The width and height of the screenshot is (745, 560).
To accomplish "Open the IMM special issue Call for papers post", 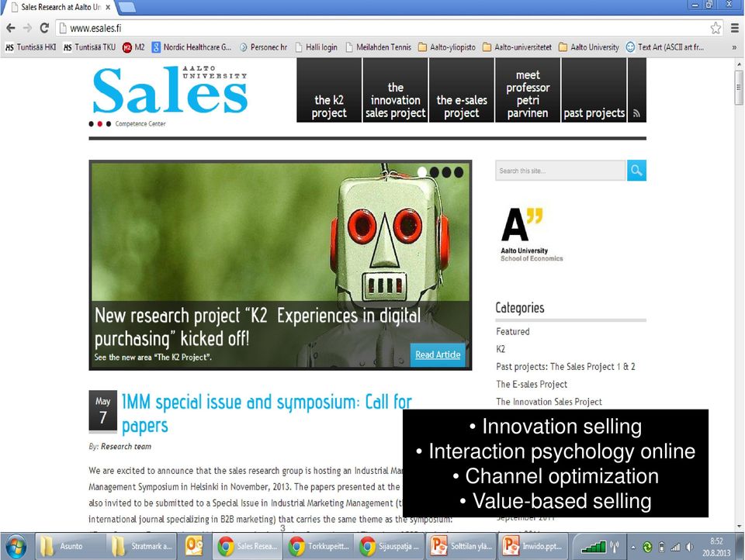I will (266, 413).
